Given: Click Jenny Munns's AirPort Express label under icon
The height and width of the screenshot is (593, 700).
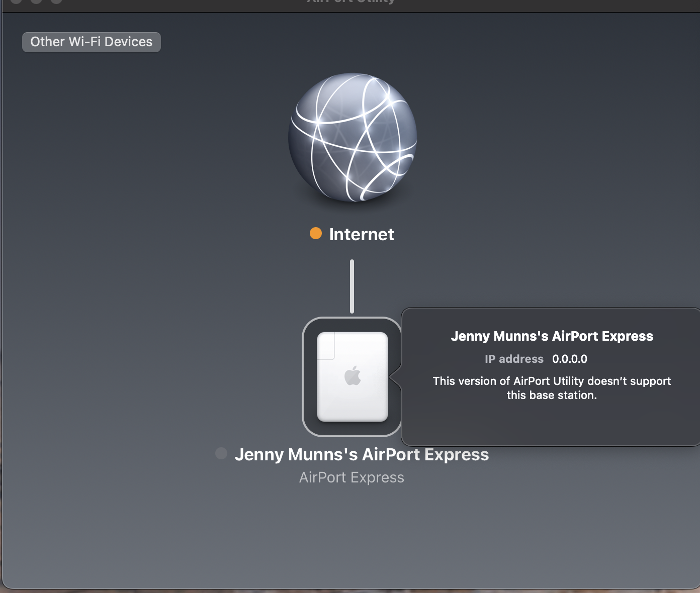Looking at the screenshot, I should point(362,454).
